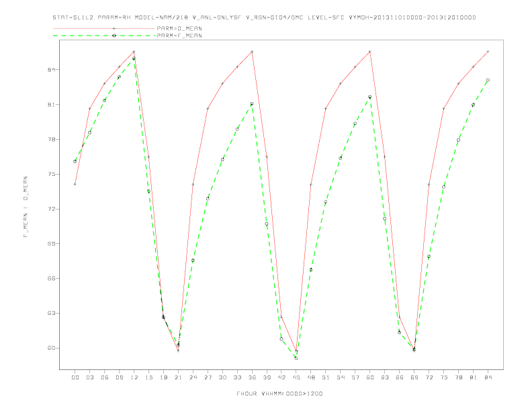The width and height of the screenshot is (532, 411).
Task: Click x-axis tick label 81
Action: (x=474, y=377)
